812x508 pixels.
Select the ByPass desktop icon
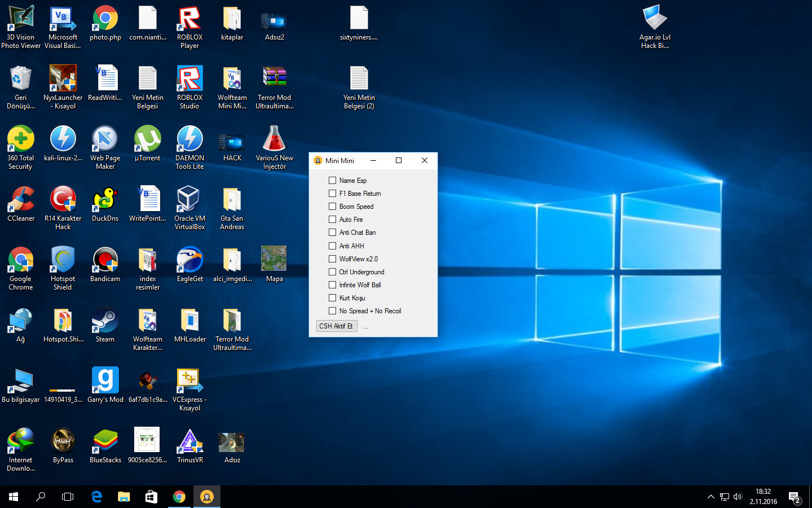point(63,446)
